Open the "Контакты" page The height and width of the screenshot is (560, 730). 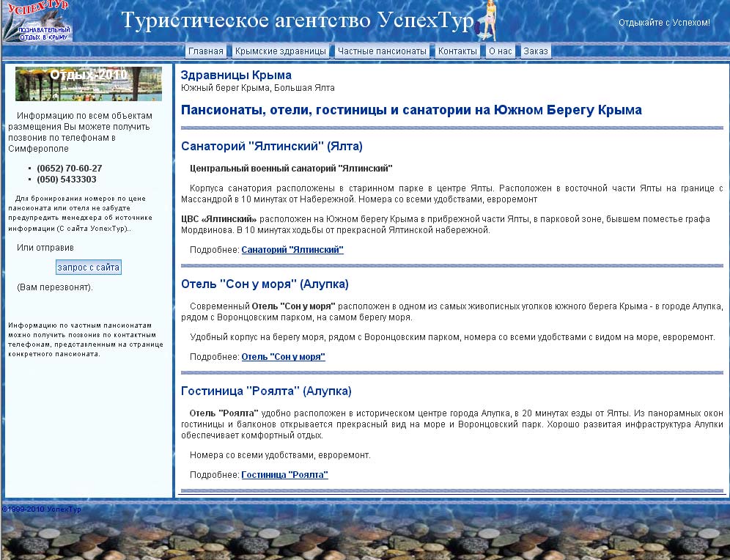pyautogui.click(x=457, y=51)
